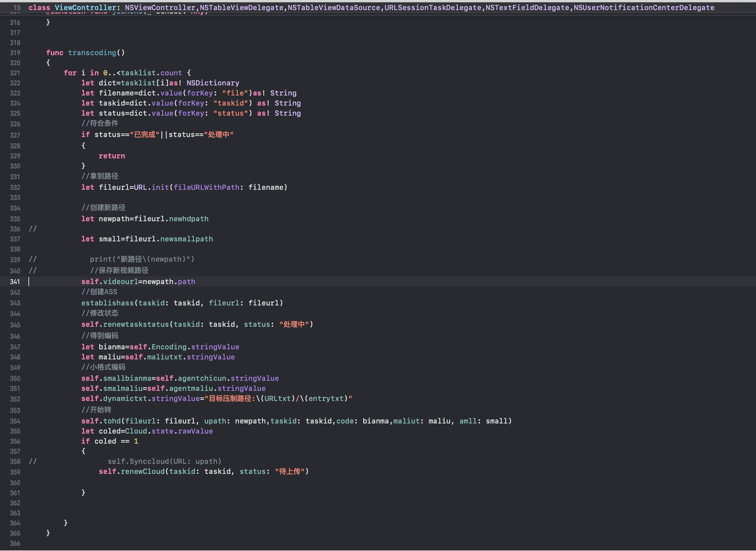
Task: Click the //符合条件 comment
Action: pos(100,123)
